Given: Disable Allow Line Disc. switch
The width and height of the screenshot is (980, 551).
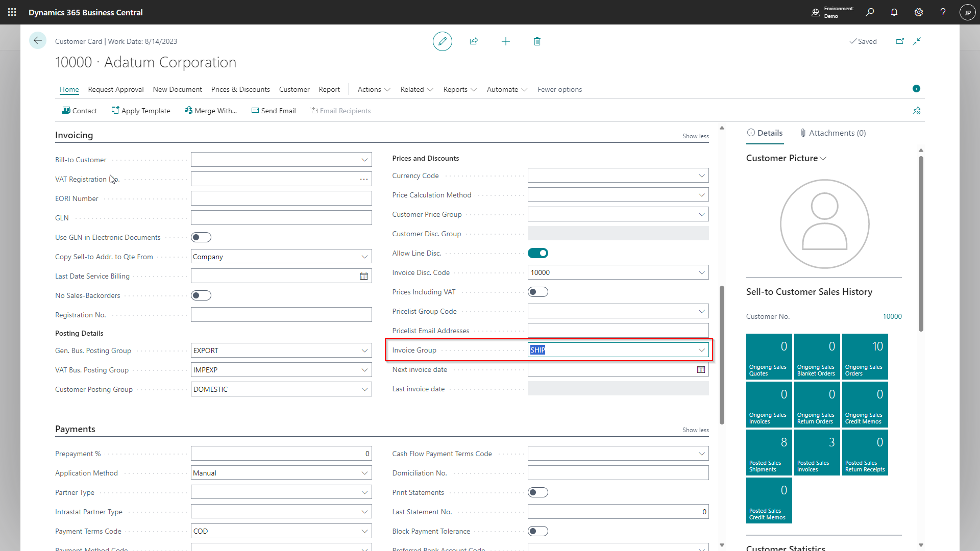Looking at the screenshot, I should 538,253.
